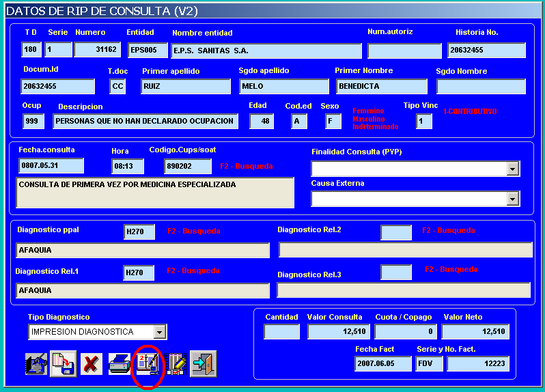Click the AFAQUIA description under Diagnostico ppal
Screen dimensions: 545x392
(x=143, y=250)
